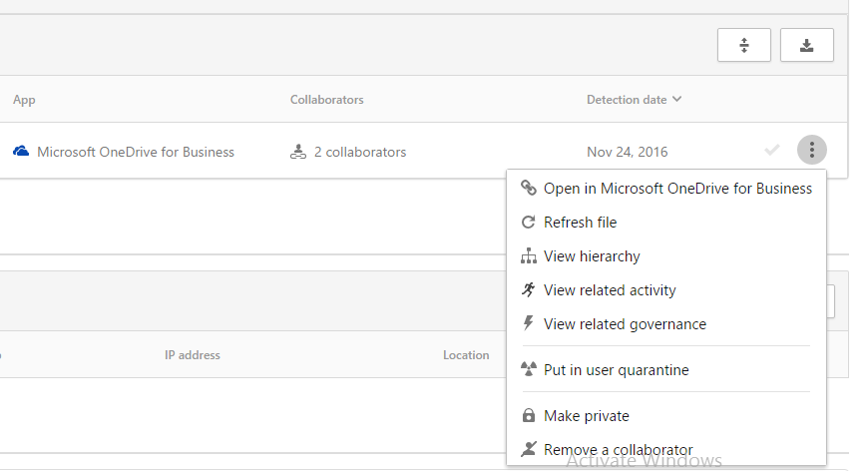Click the export download button

pyautogui.click(x=806, y=45)
